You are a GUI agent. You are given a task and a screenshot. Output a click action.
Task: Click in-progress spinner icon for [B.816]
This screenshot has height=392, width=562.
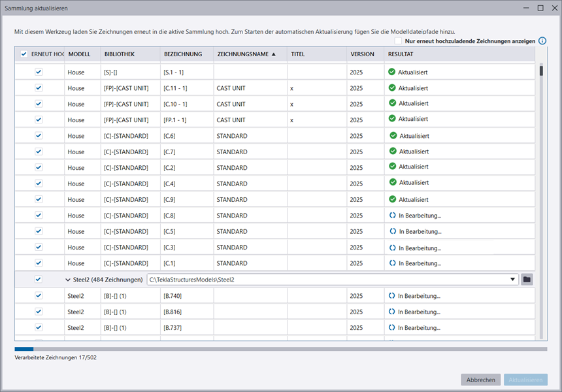(x=391, y=312)
